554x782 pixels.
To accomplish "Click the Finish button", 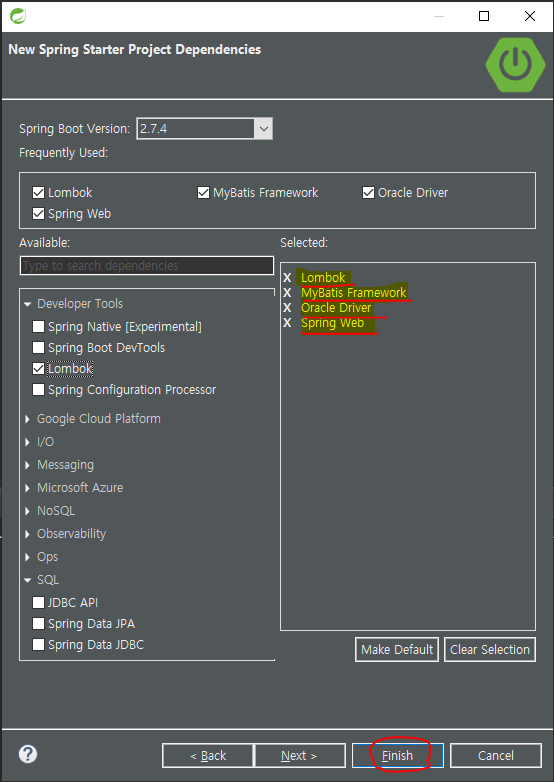I will coord(397,756).
